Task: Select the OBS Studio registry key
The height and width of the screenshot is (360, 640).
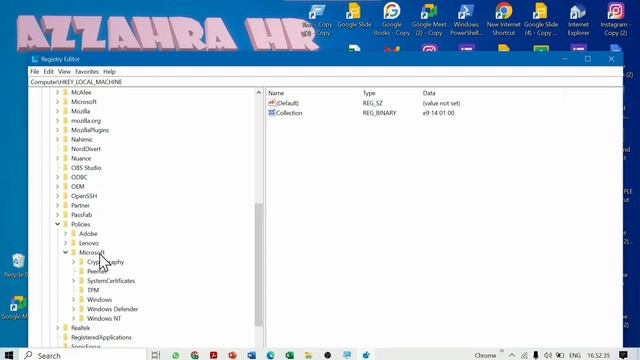Action: (x=86, y=168)
